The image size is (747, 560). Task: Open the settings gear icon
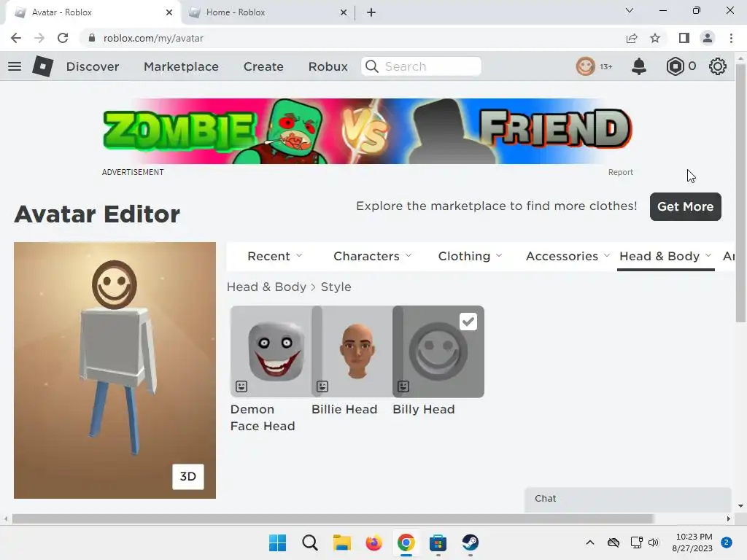(718, 66)
